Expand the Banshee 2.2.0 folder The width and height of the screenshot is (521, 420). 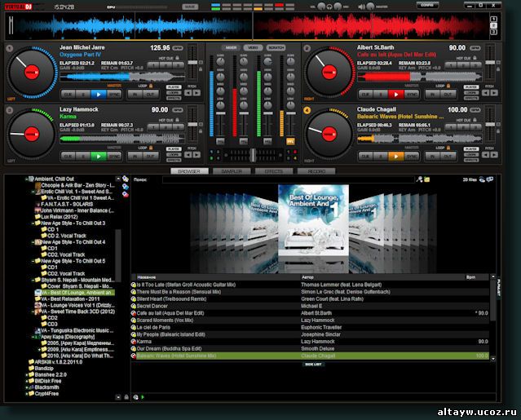click(x=27, y=375)
